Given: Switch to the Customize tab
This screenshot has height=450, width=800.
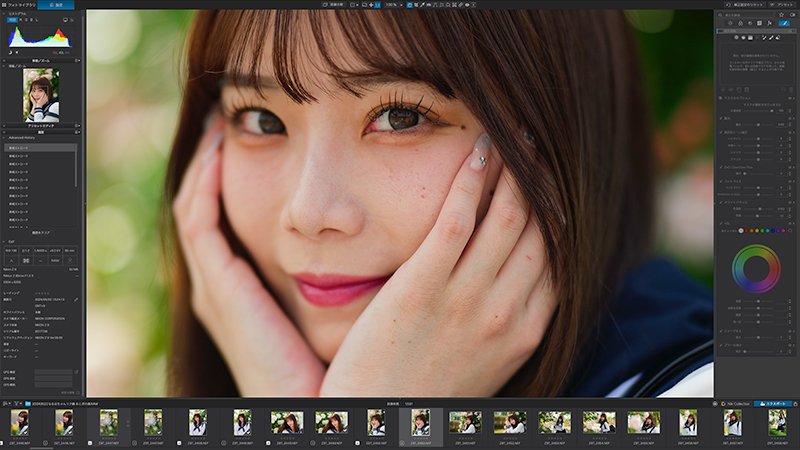Looking at the screenshot, I should click(56, 5).
